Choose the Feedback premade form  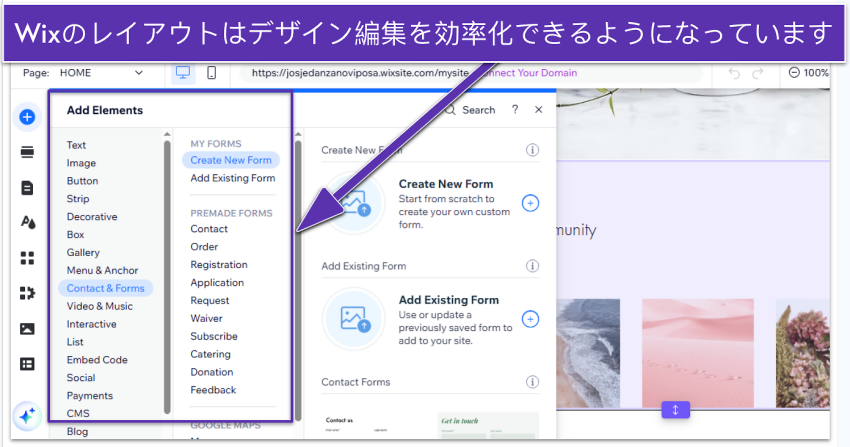[x=213, y=390]
